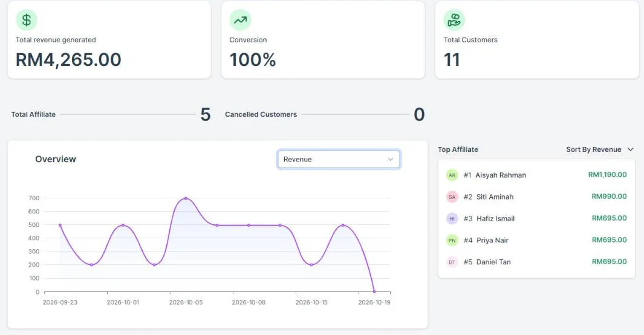
Task: Click the 100% conversion value
Action: pos(253,60)
